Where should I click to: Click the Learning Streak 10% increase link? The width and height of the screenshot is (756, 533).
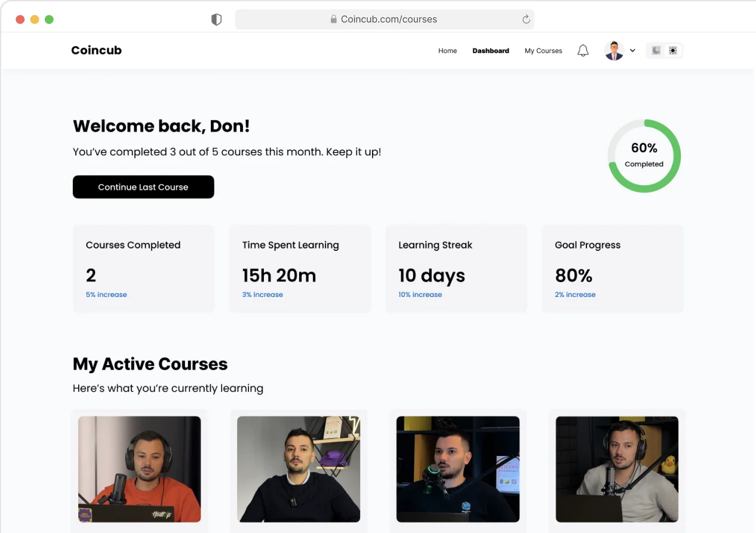(x=420, y=295)
